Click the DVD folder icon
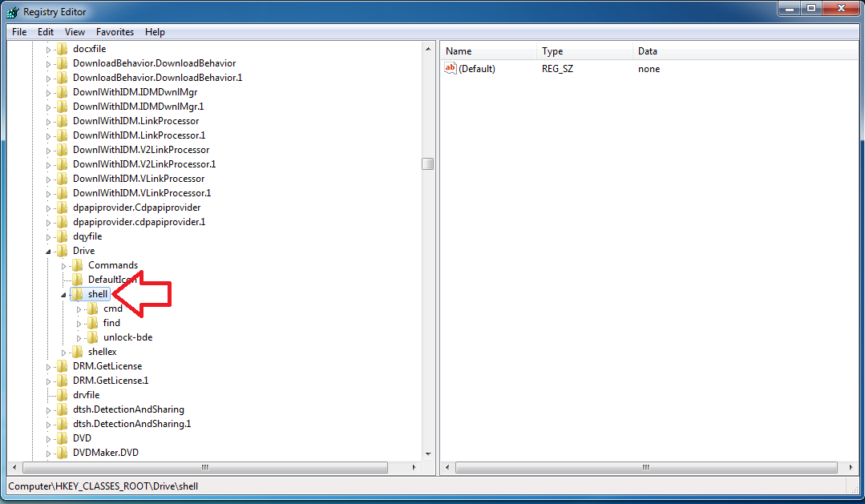Viewport: 865px width, 504px height. coord(63,438)
